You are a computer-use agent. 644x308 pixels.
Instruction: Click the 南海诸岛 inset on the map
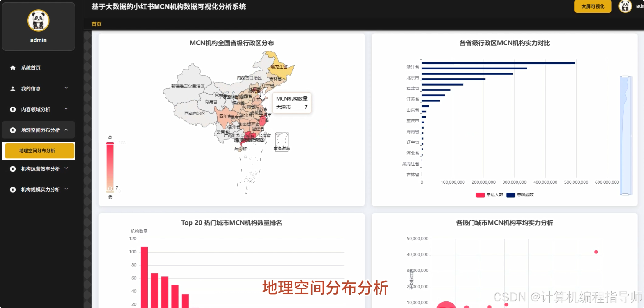click(282, 142)
